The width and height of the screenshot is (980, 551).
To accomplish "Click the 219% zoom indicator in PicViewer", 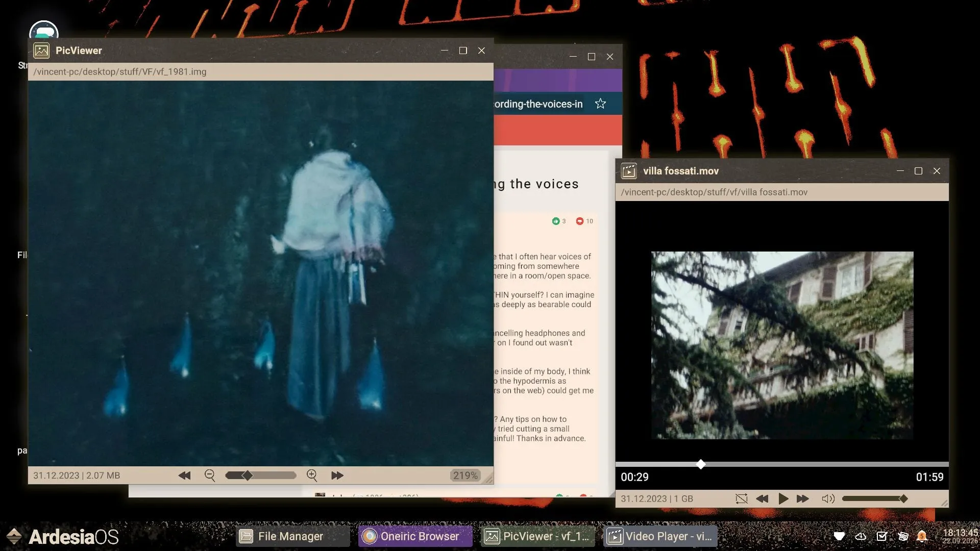I will 465,475.
